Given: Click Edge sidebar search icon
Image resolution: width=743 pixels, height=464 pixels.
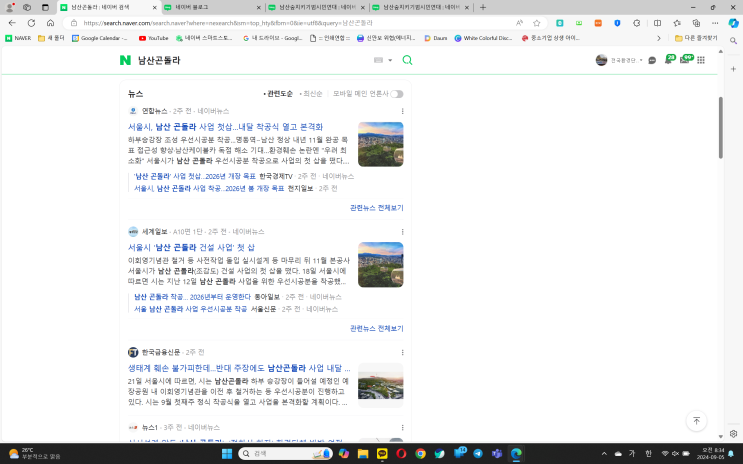Looking at the screenshot, I should [733, 41].
